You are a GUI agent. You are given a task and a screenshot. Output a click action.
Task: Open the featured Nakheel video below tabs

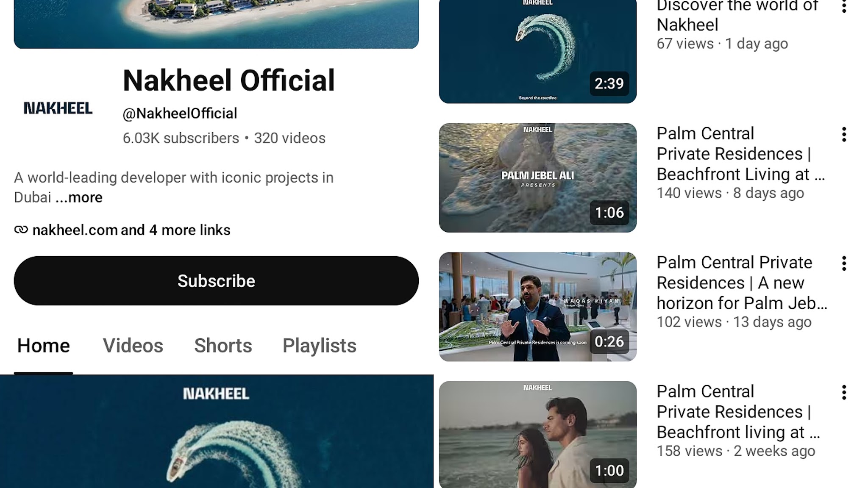[217, 431]
